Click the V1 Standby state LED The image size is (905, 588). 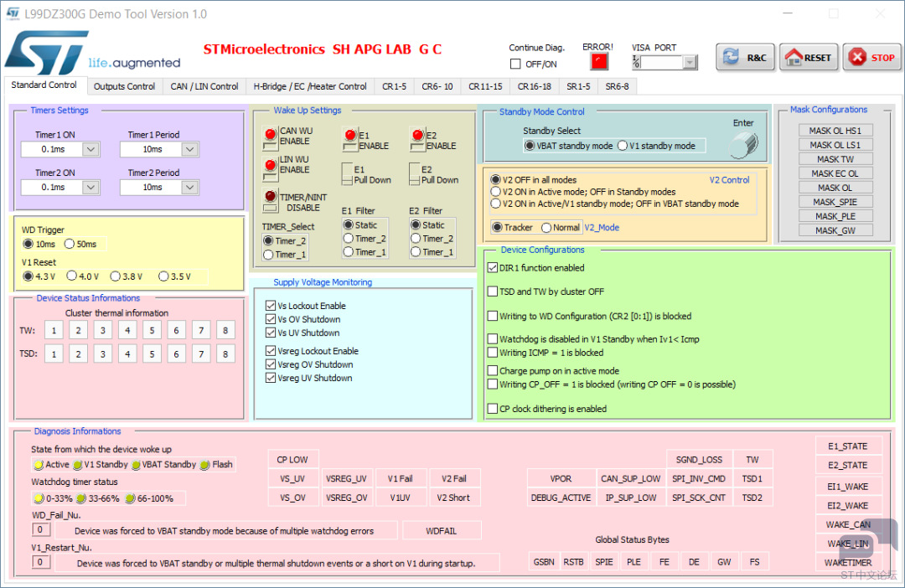(77, 465)
